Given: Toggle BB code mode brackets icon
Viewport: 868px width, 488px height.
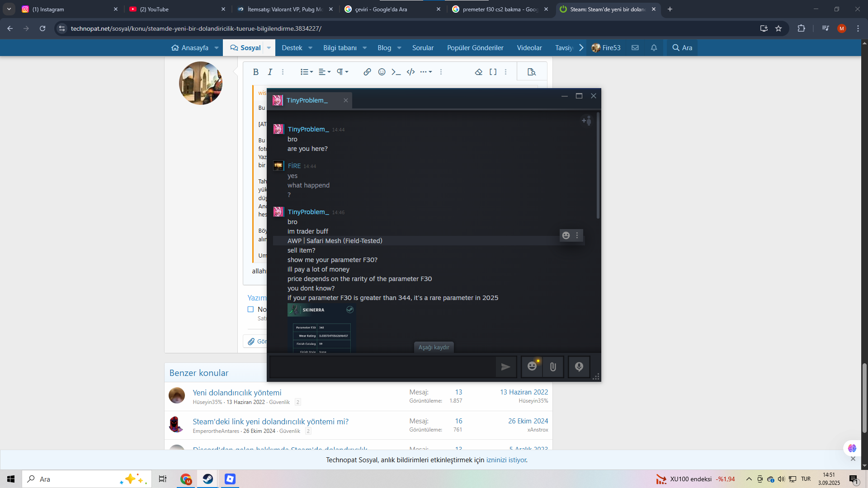Looking at the screenshot, I should pyautogui.click(x=493, y=72).
